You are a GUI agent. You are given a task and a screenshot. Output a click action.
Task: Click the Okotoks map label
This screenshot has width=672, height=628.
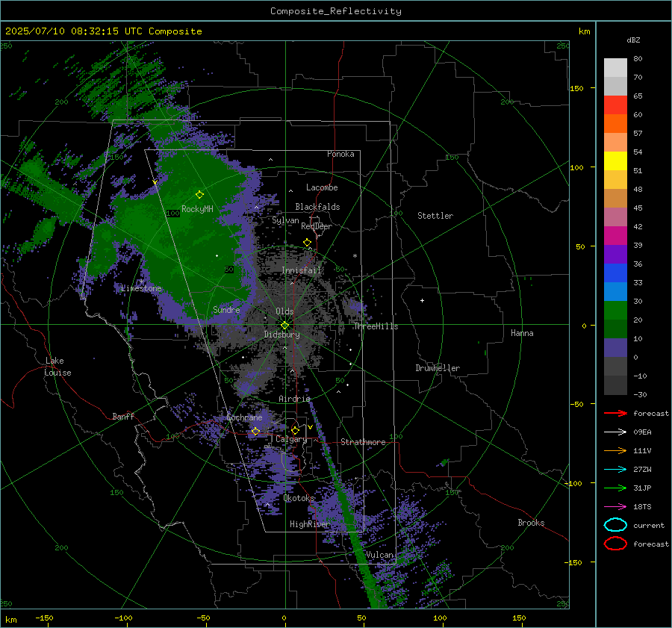pyautogui.click(x=299, y=498)
